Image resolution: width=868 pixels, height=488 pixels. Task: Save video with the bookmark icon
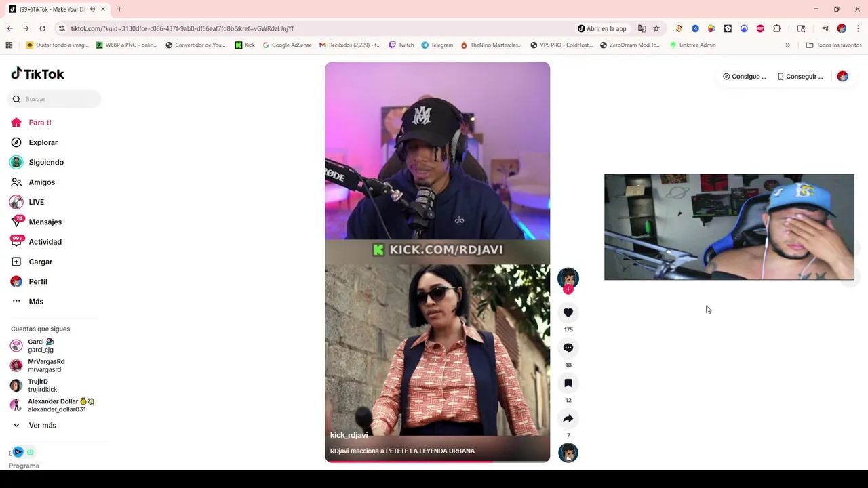(568, 383)
